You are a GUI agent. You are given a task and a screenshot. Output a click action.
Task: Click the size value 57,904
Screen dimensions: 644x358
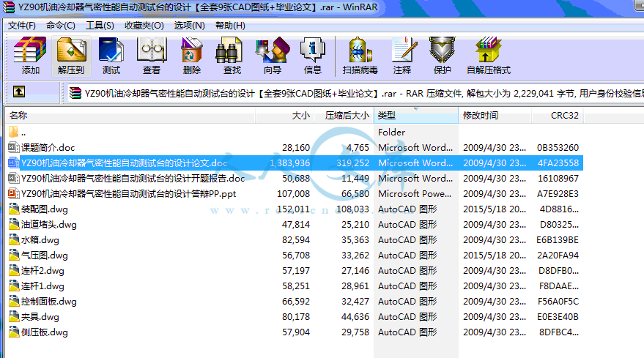click(x=296, y=332)
